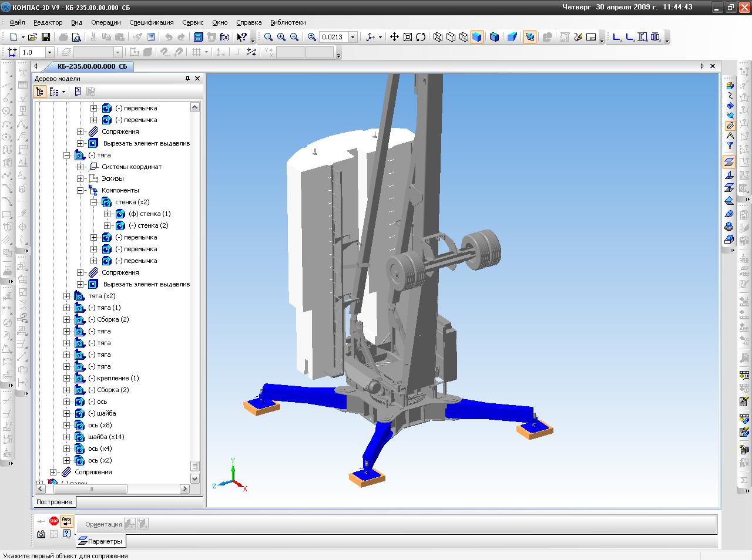Toggle shaded rendering display mode
The height and width of the screenshot is (560, 752).
click(477, 37)
